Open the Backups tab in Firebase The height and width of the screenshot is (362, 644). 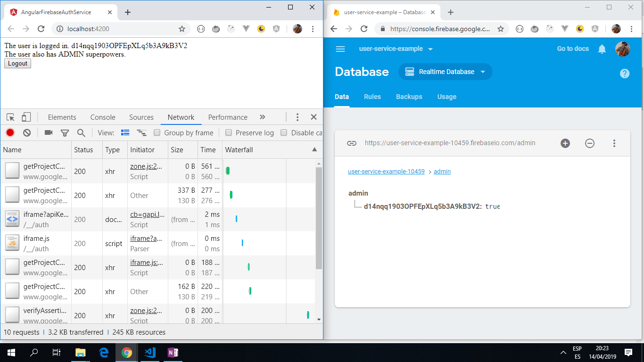(409, 97)
